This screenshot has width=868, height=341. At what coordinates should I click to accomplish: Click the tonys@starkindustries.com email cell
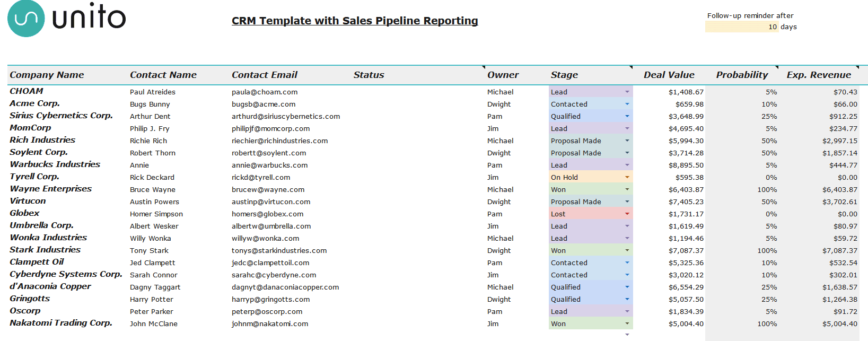279,250
